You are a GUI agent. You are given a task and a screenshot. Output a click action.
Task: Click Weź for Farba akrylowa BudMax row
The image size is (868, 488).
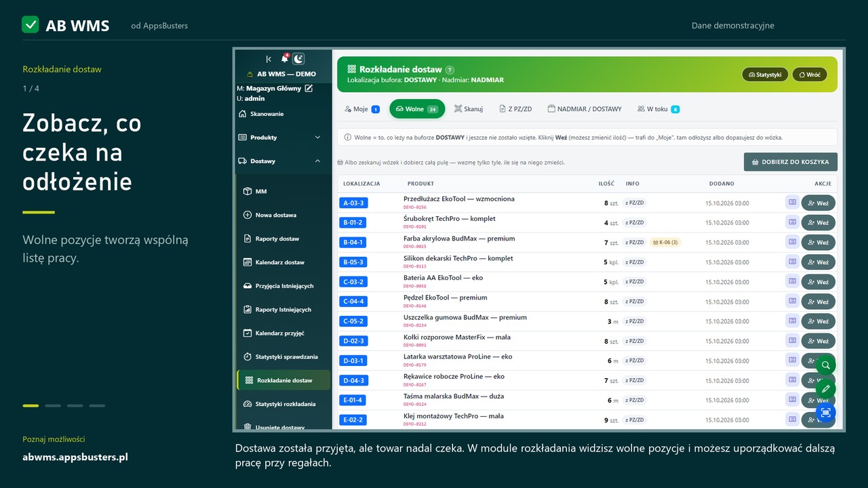(818, 242)
